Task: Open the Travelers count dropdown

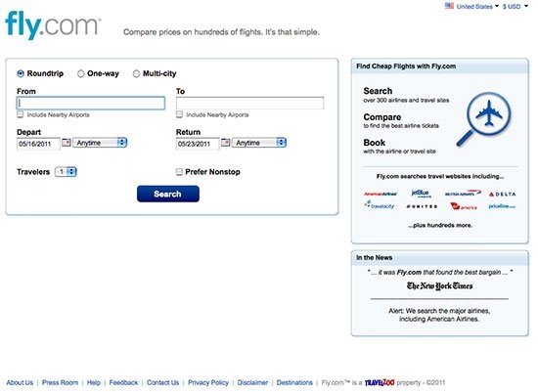Action: tap(66, 171)
